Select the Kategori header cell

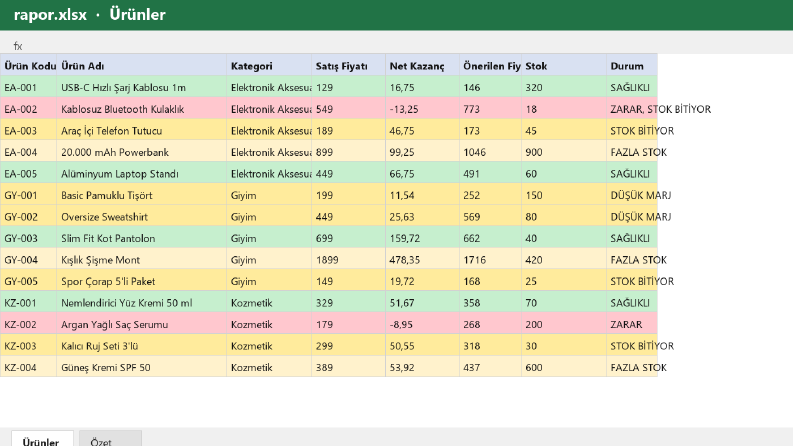coord(269,65)
